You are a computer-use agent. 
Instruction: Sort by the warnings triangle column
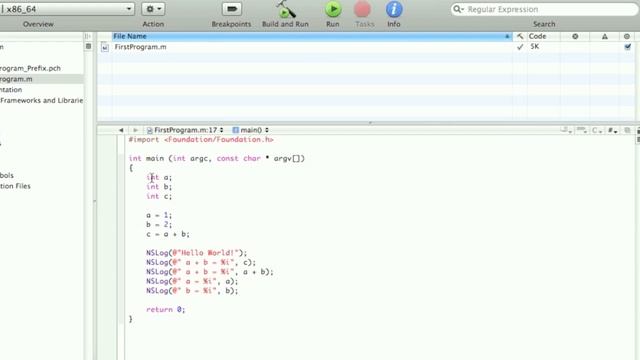click(605, 36)
